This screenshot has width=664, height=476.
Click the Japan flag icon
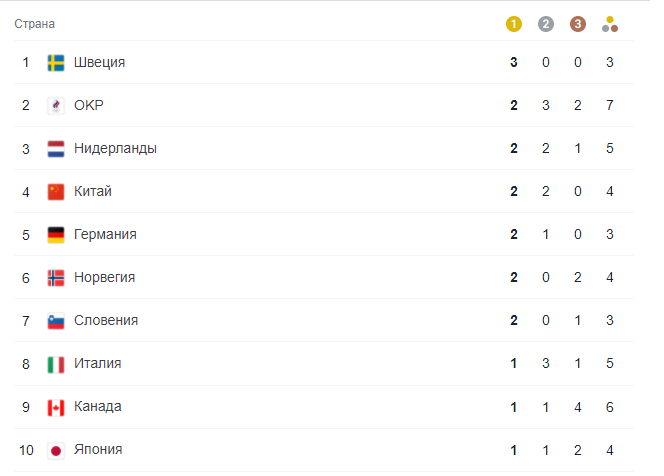coord(56,450)
